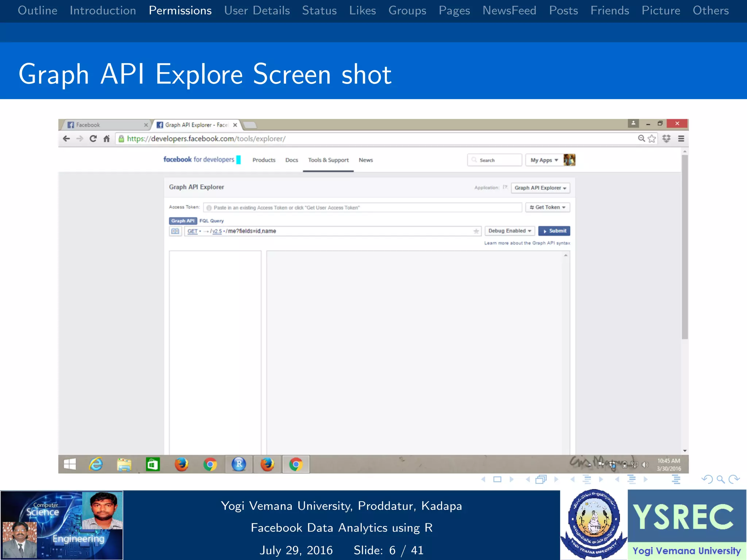Reload the page with the refresh icon
The width and height of the screenshot is (747, 560).
93,139
